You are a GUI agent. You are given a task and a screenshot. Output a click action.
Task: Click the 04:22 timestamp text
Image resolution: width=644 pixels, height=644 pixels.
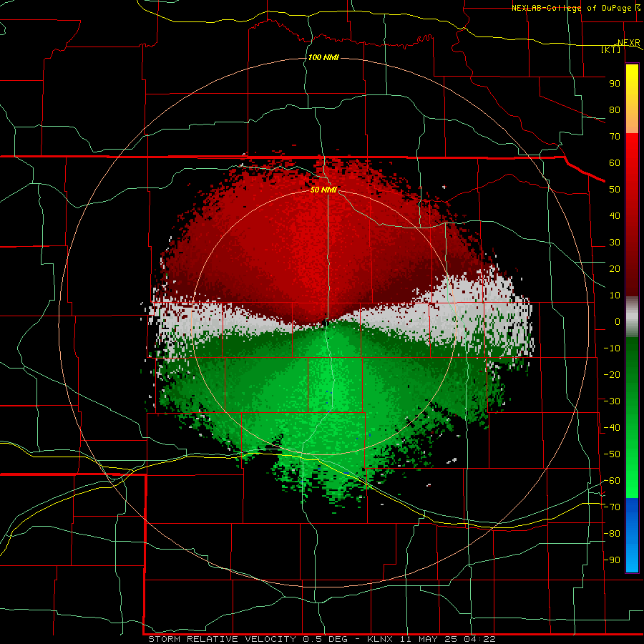pyautogui.click(x=479, y=639)
